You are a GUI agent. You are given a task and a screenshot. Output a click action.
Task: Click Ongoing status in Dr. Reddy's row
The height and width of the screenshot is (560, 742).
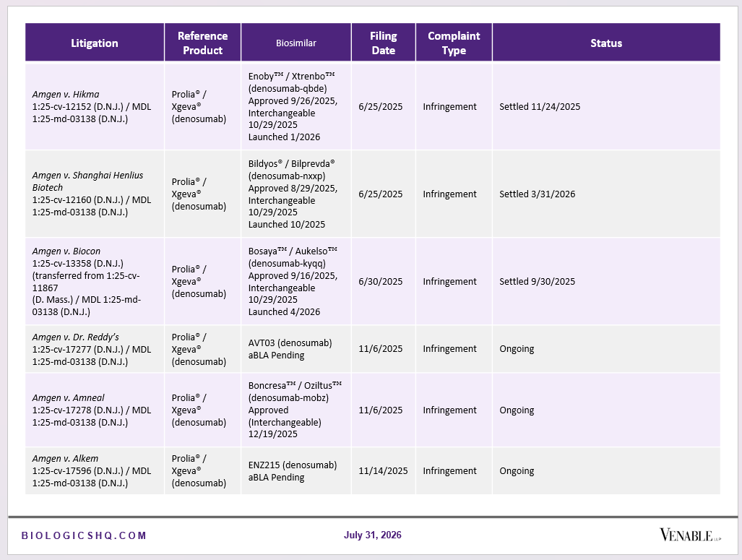(517, 349)
